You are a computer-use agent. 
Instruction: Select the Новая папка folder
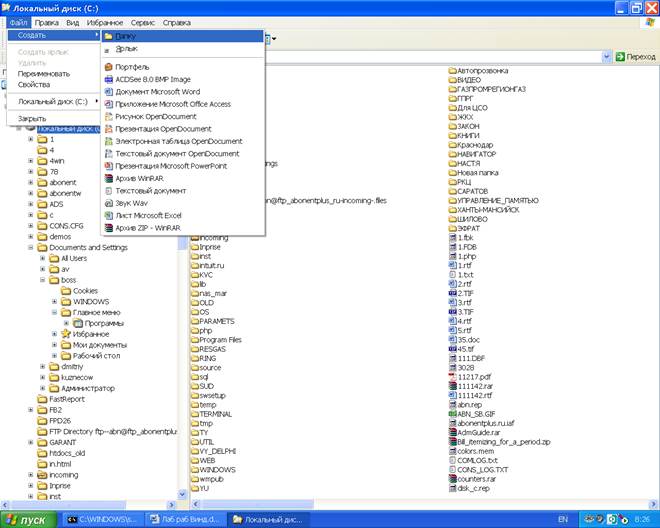pos(474,173)
